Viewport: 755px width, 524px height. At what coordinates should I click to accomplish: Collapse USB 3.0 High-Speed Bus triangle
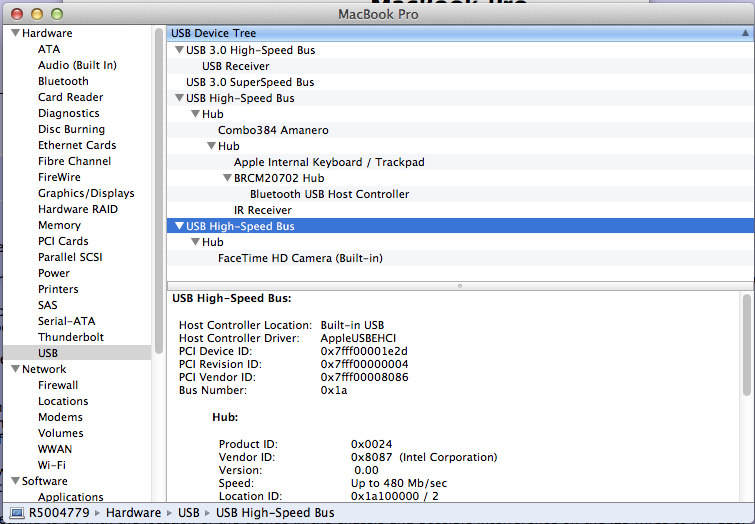179,50
